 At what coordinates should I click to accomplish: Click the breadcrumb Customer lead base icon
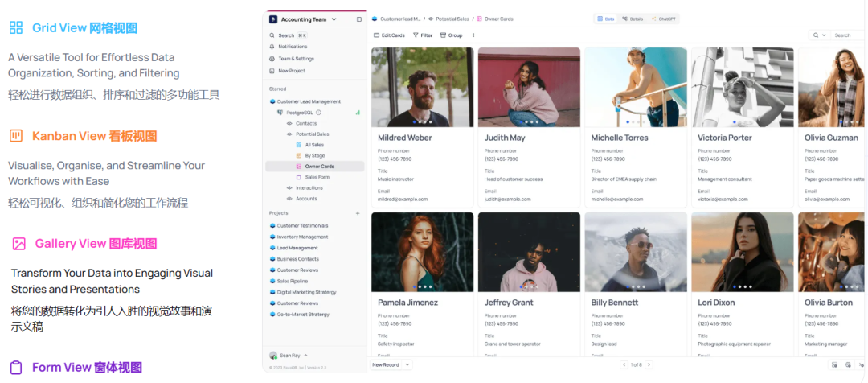click(375, 19)
